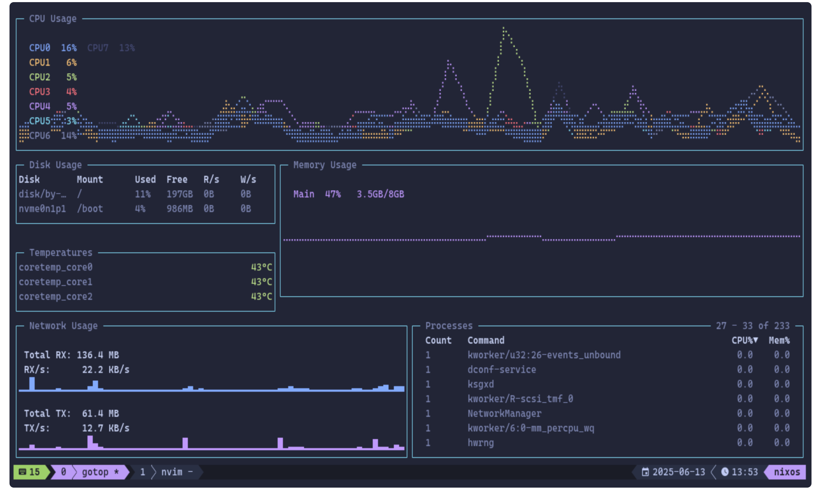Image resolution: width=821 pixels, height=504 pixels.
Task: Select the CPU1 6% legend entry
Action: 53,62
